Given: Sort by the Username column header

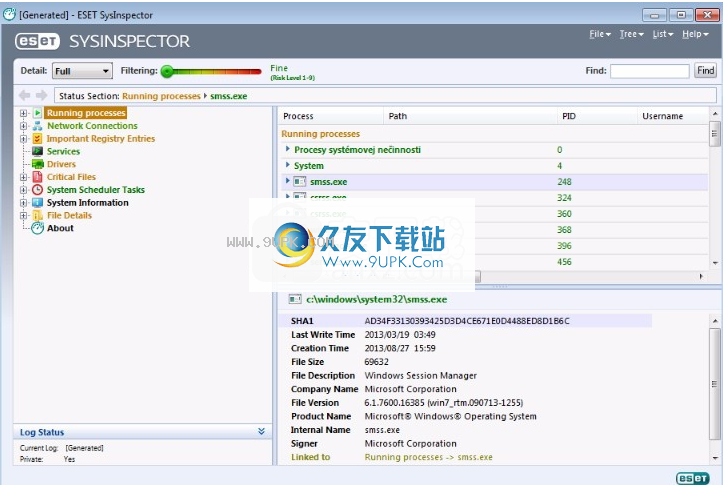Looking at the screenshot, I should [x=673, y=116].
